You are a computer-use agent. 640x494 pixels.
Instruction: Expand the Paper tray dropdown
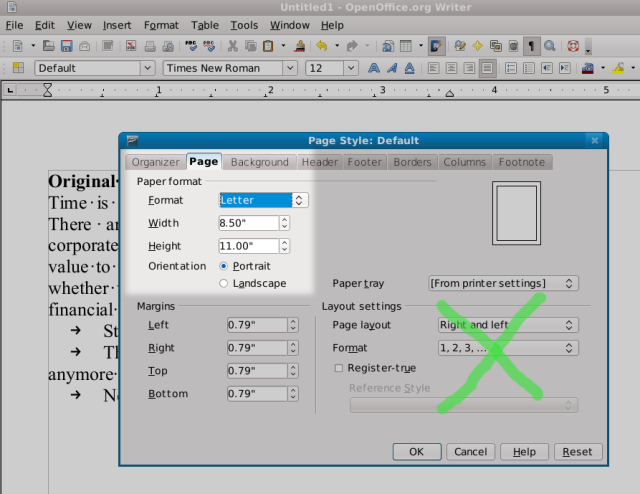coord(503,284)
